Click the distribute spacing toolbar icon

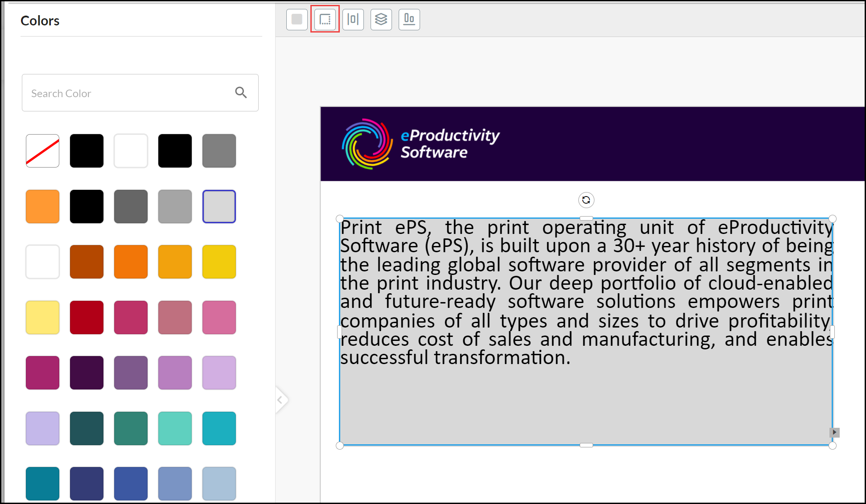tap(353, 19)
